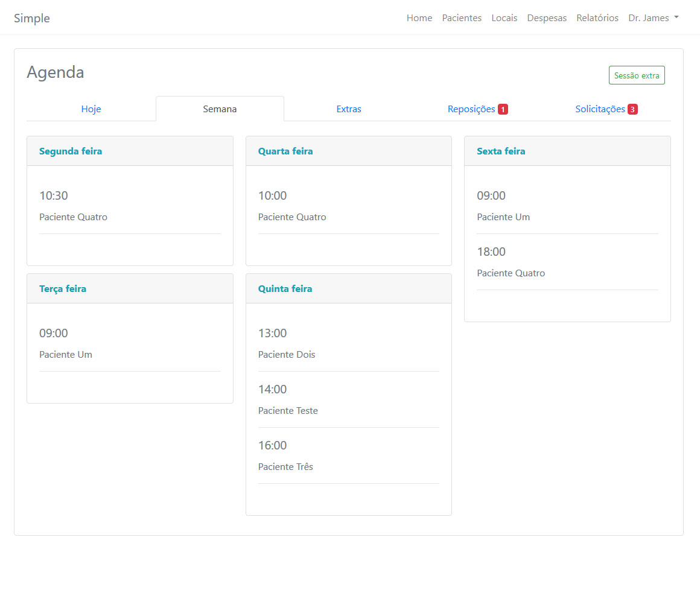Switch to the Solicitações tab
This screenshot has height=590, width=700.
(600, 109)
